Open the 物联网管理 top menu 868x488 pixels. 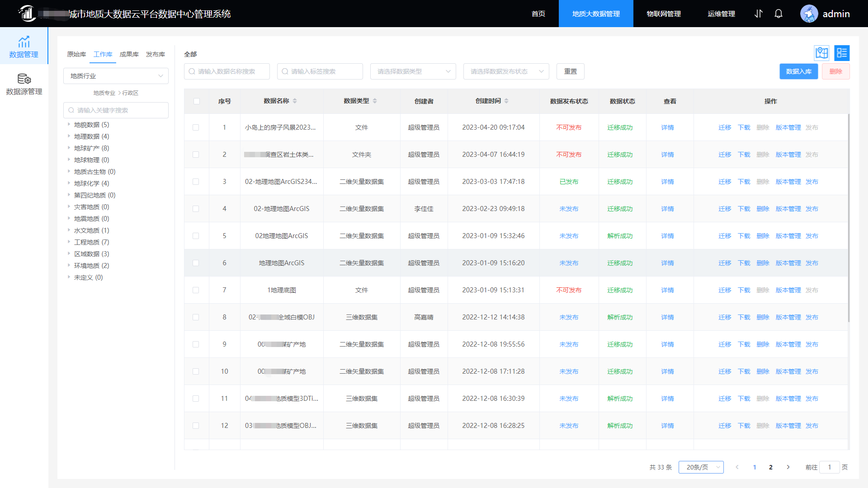663,14
